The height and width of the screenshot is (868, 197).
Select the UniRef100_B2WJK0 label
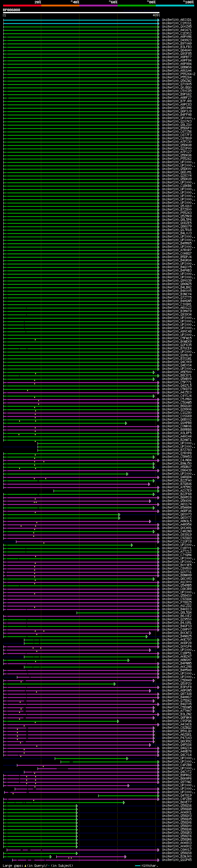[177, 857]
